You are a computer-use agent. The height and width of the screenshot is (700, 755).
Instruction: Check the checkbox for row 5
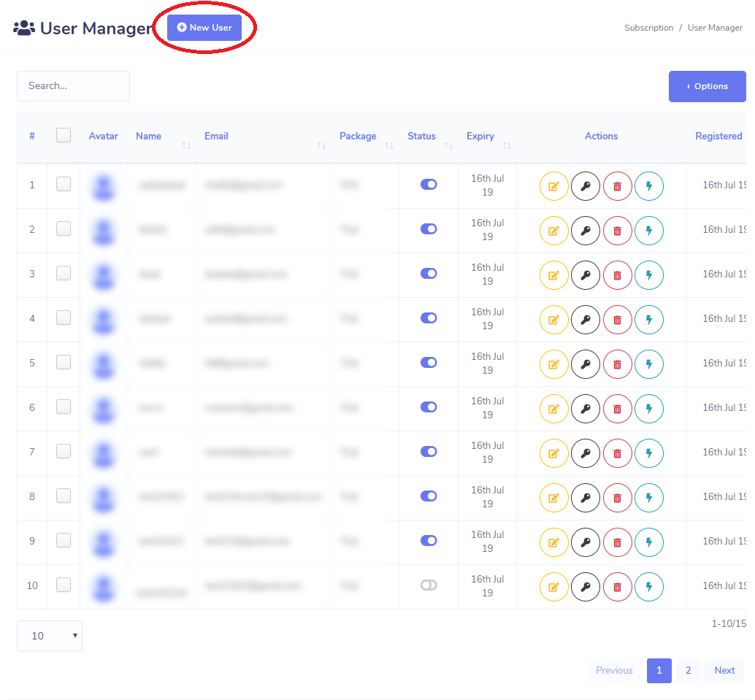pyautogui.click(x=64, y=362)
